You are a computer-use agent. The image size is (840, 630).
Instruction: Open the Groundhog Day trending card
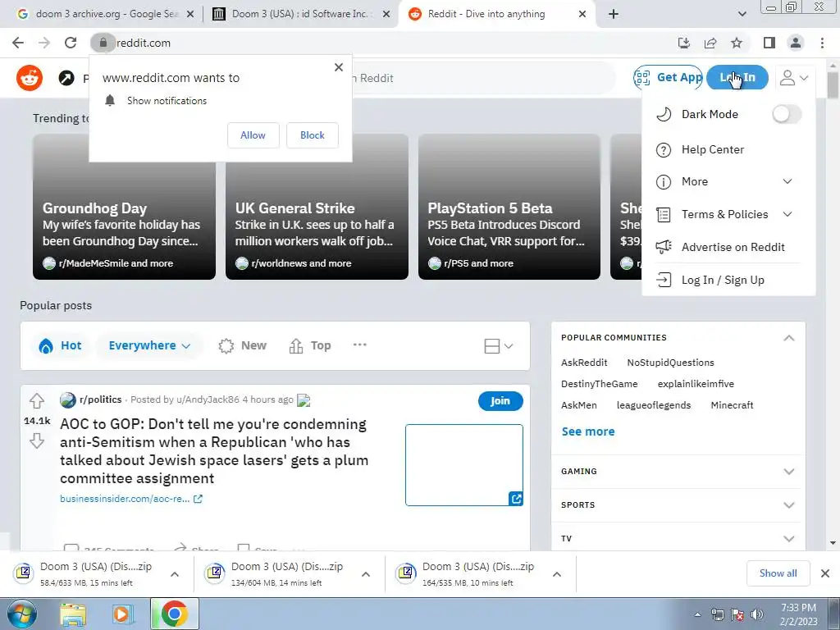(125, 207)
